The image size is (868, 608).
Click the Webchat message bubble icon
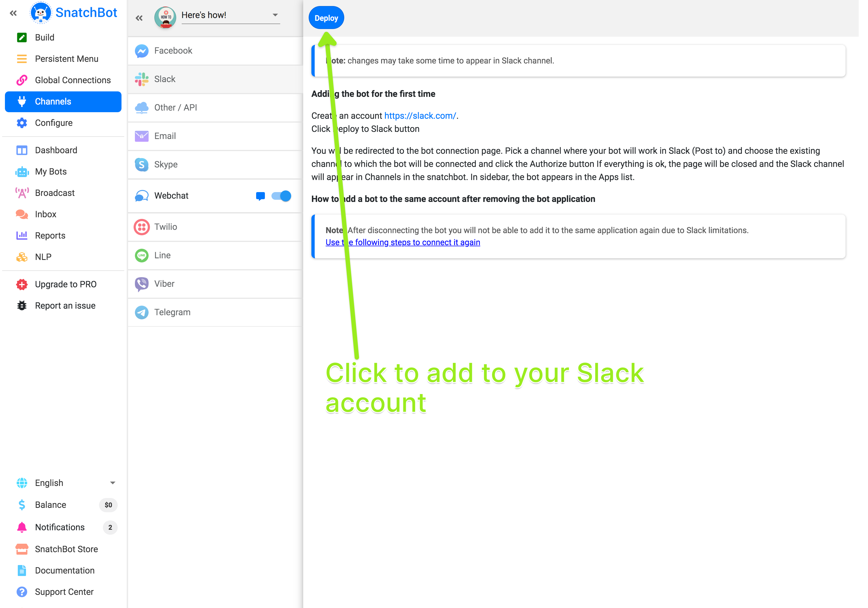click(x=260, y=196)
